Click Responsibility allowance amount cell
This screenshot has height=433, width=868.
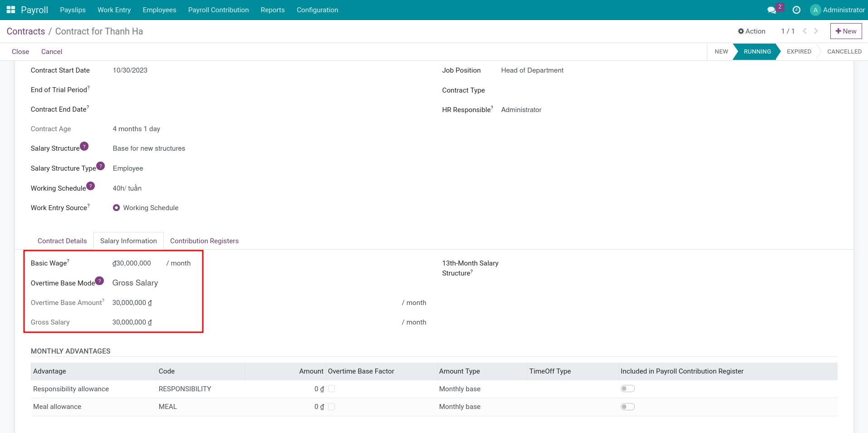284,389
